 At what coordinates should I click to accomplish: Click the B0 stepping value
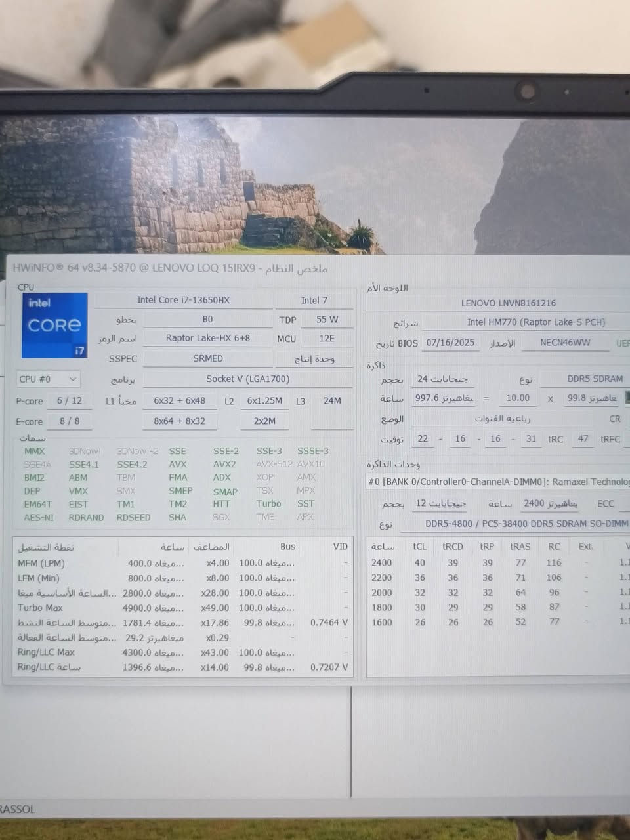[207, 320]
